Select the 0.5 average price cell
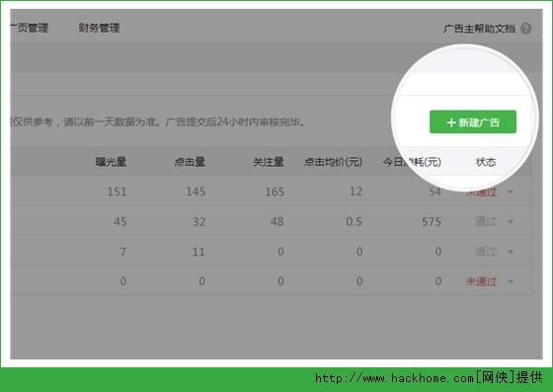 pyautogui.click(x=354, y=221)
